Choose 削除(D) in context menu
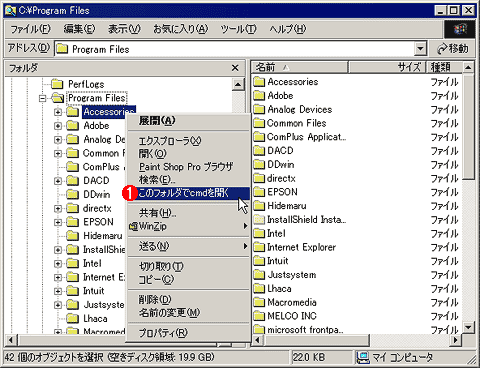The height and width of the screenshot is (368, 480). click(189, 300)
